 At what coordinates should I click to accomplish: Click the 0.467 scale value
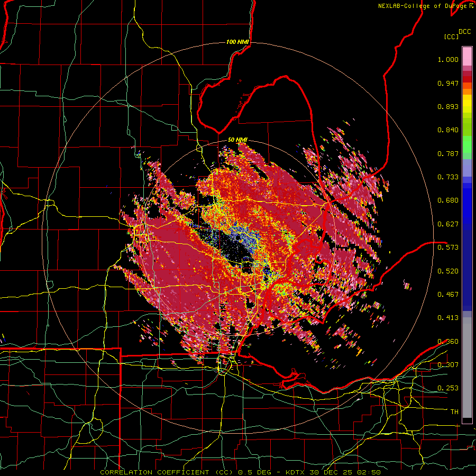tap(448, 294)
